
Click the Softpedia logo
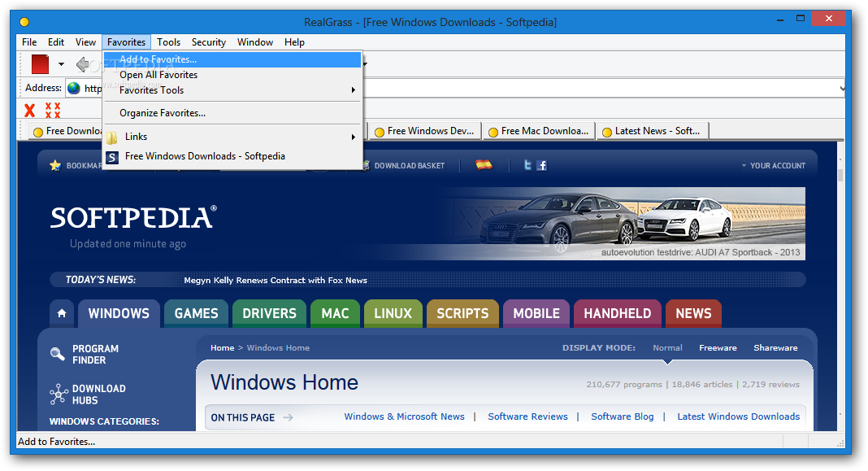pos(133,217)
